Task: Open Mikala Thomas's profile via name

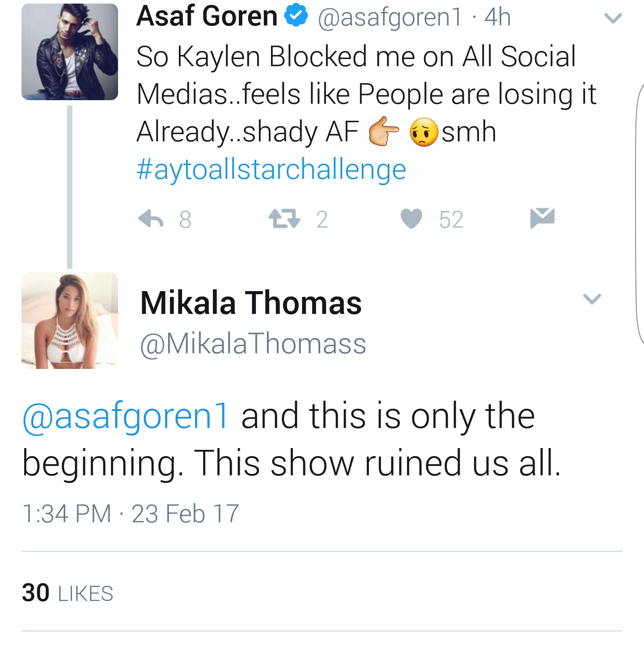Action: 251,303
